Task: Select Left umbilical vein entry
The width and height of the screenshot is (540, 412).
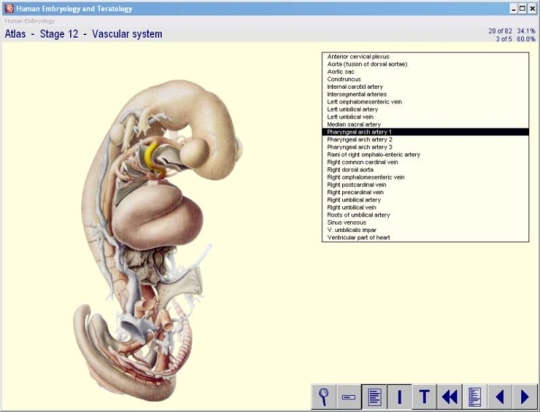Action: [x=350, y=117]
